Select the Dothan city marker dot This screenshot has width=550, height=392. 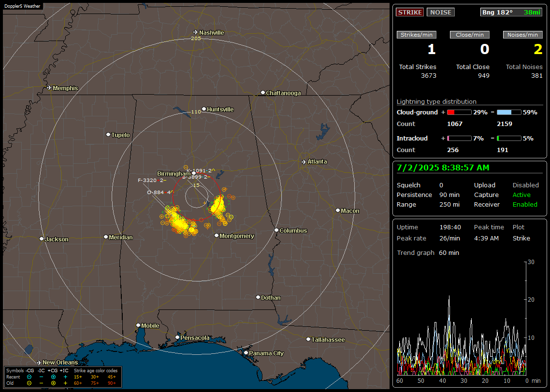click(258, 297)
